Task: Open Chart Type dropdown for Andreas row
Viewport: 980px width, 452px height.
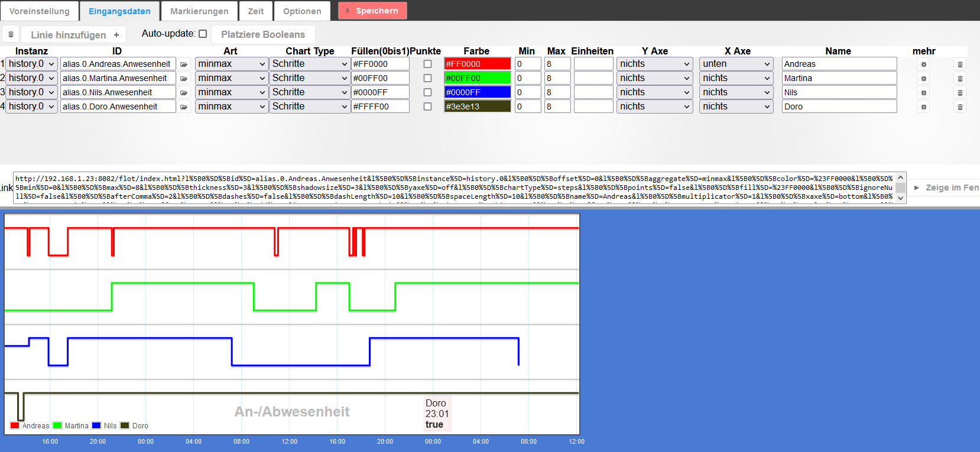Action: tap(310, 64)
